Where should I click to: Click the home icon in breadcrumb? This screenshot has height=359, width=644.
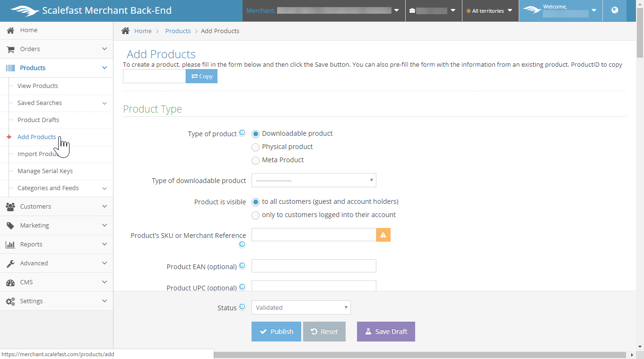pos(125,31)
